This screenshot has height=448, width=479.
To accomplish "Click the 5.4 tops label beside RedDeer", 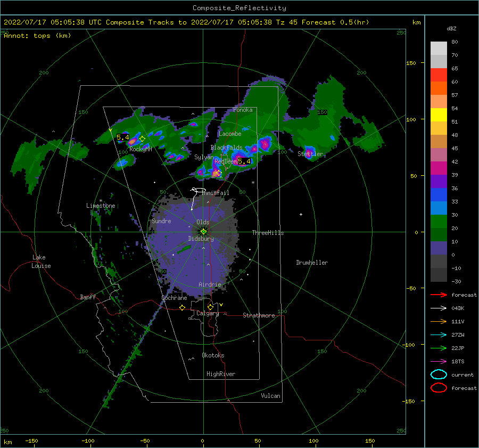I will tap(244, 161).
